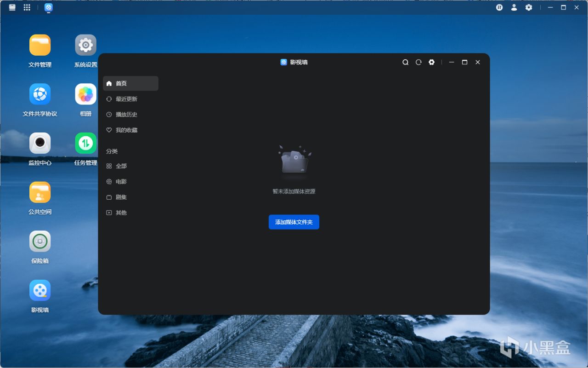
Task: Refresh the 影视墙 library
Action: [x=418, y=62]
